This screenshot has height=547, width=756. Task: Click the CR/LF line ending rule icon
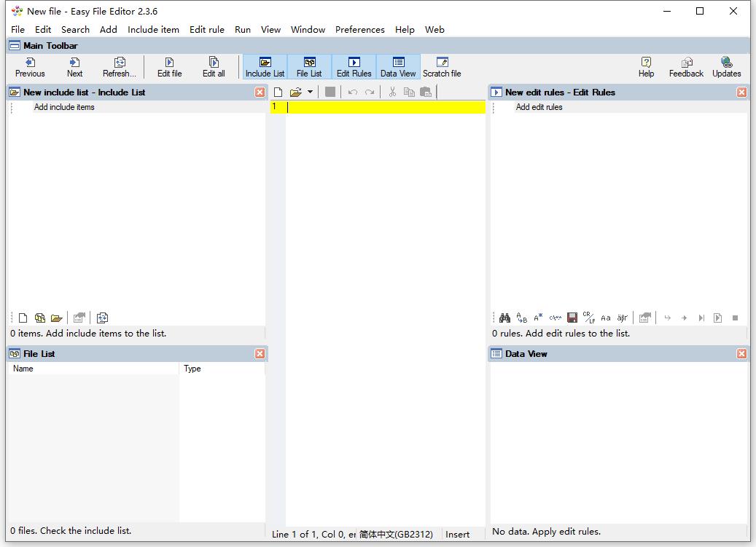click(x=589, y=318)
